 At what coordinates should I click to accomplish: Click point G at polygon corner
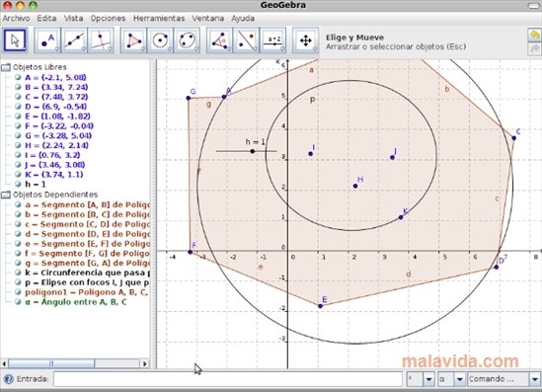coord(189,98)
